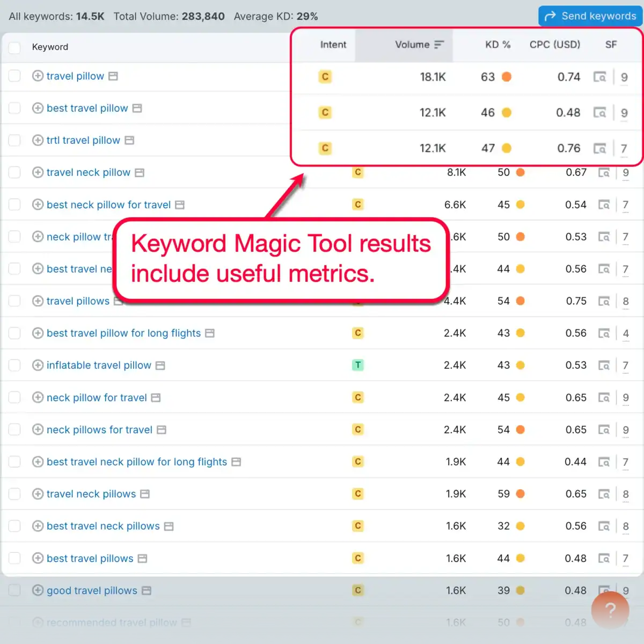Click Commercial intent badge for "best travel pillow"
The height and width of the screenshot is (644, 644).
325,113
